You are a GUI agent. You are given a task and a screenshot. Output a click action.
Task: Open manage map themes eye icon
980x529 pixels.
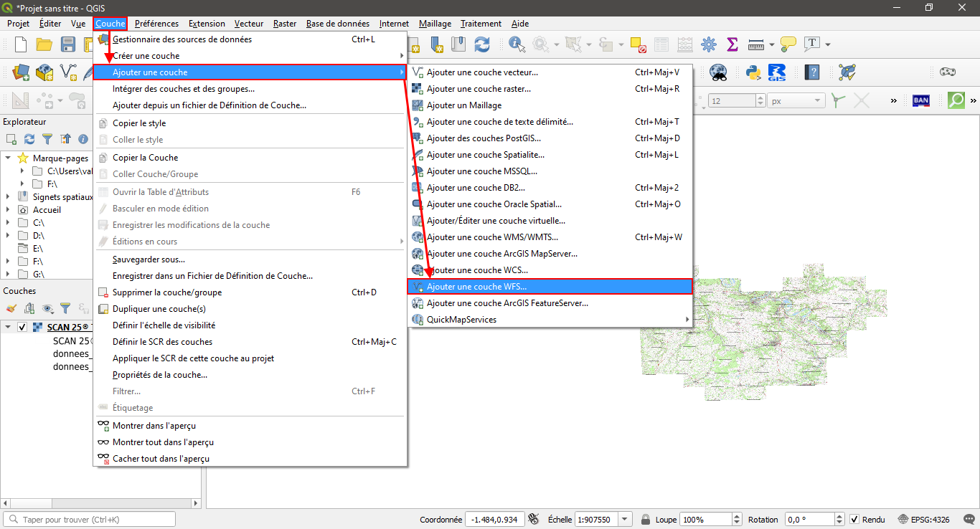point(49,308)
